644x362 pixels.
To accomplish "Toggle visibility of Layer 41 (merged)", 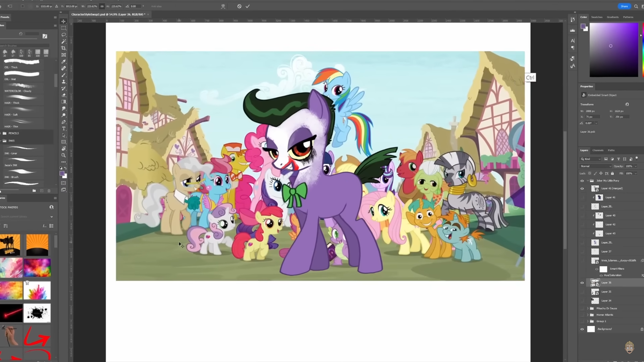I will (x=582, y=188).
